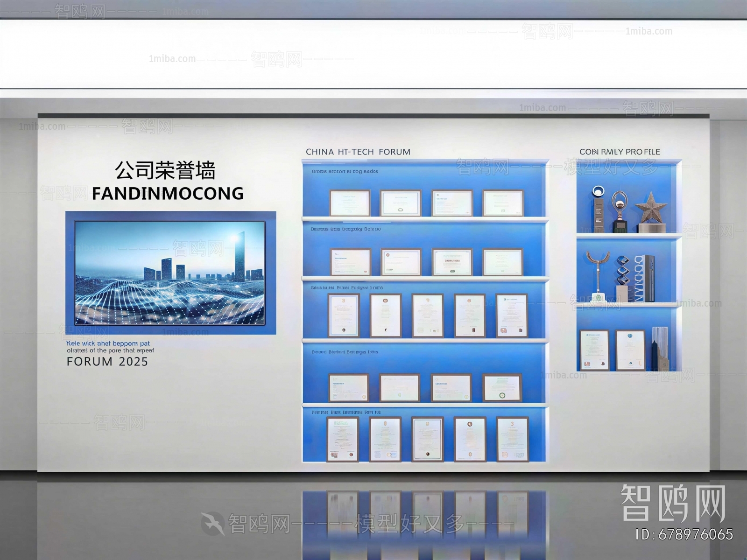The width and height of the screenshot is (747, 560).
Task: Select center certificate on the bottom shelf
Action: pyautogui.click(x=427, y=439)
